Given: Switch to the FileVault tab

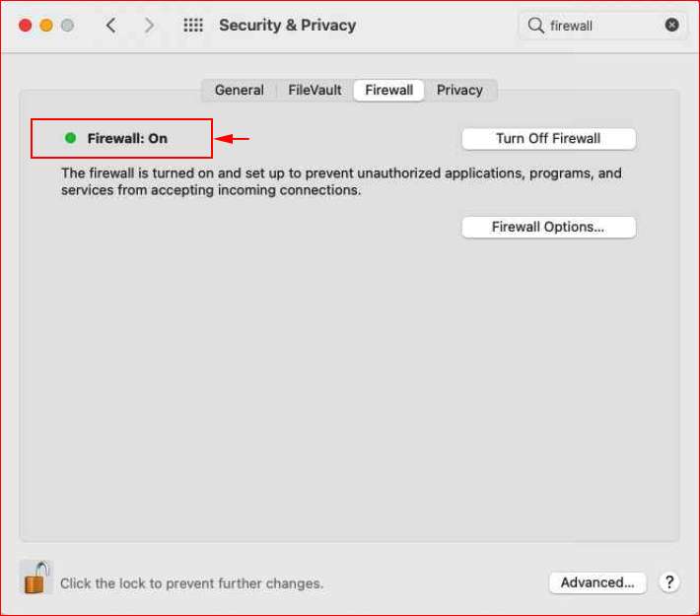Looking at the screenshot, I should tap(315, 90).
